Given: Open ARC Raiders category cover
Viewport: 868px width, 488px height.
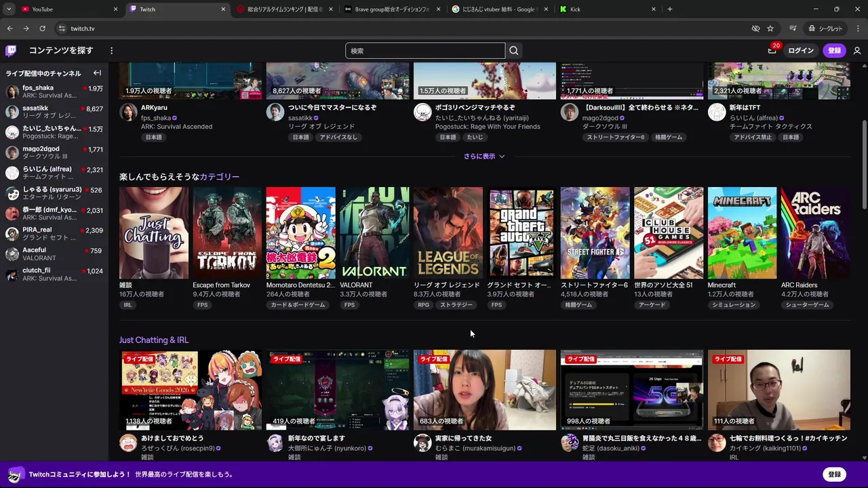Looking at the screenshot, I should click(816, 233).
